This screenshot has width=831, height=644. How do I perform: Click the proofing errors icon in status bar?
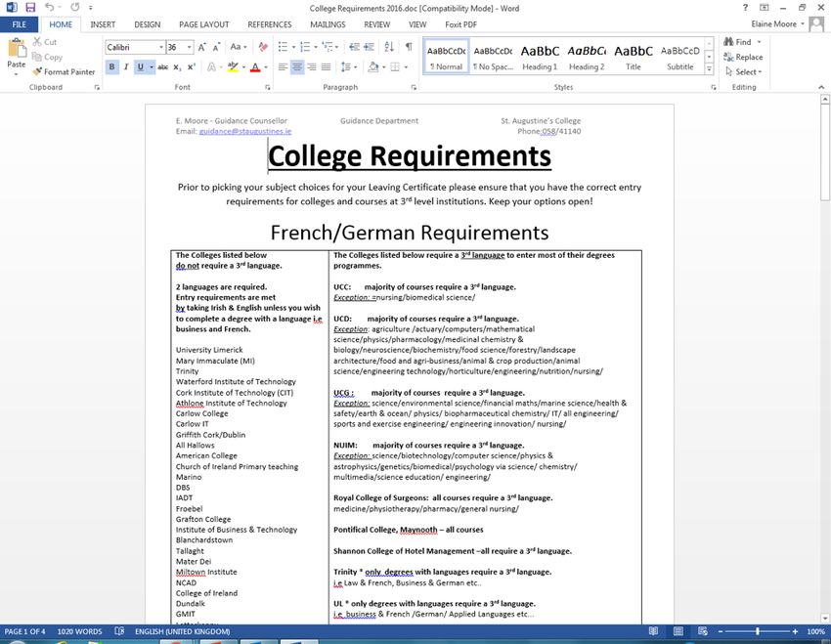point(119,631)
